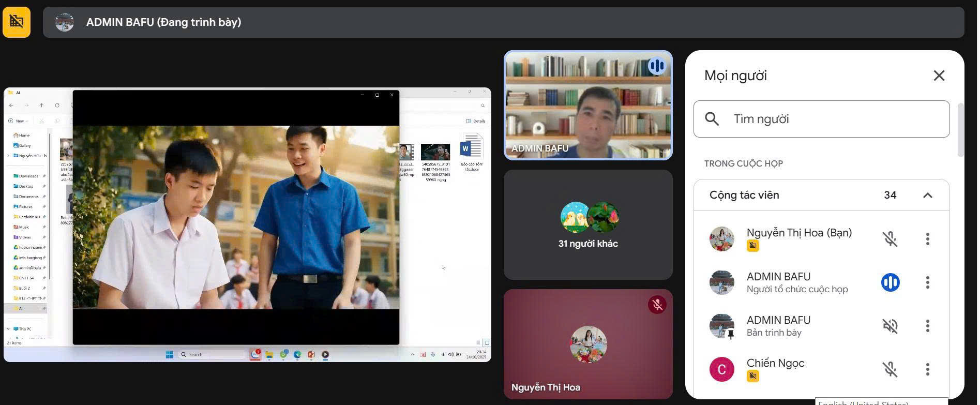980x405 pixels.
Task: Open more options for ADMIN BAFU organizer
Action: coord(927,282)
